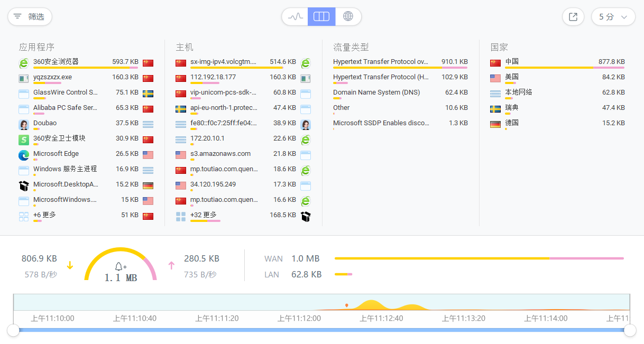Click the 360安全浏览器 app icon
The image size is (644, 344).
pyautogui.click(x=23, y=63)
